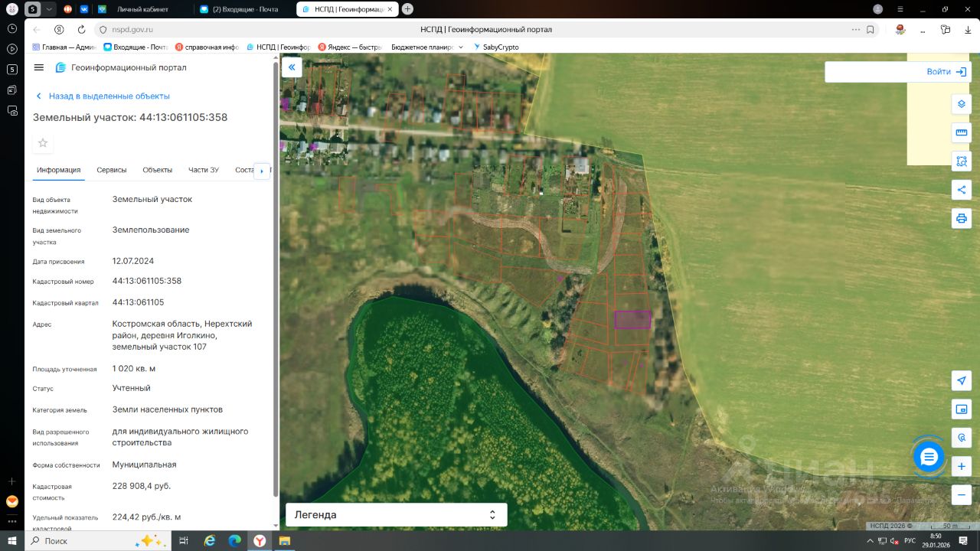The image size is (980, 551).
Task: Click the address bar showing nspd.gov.ru
Action: point(133,30)
